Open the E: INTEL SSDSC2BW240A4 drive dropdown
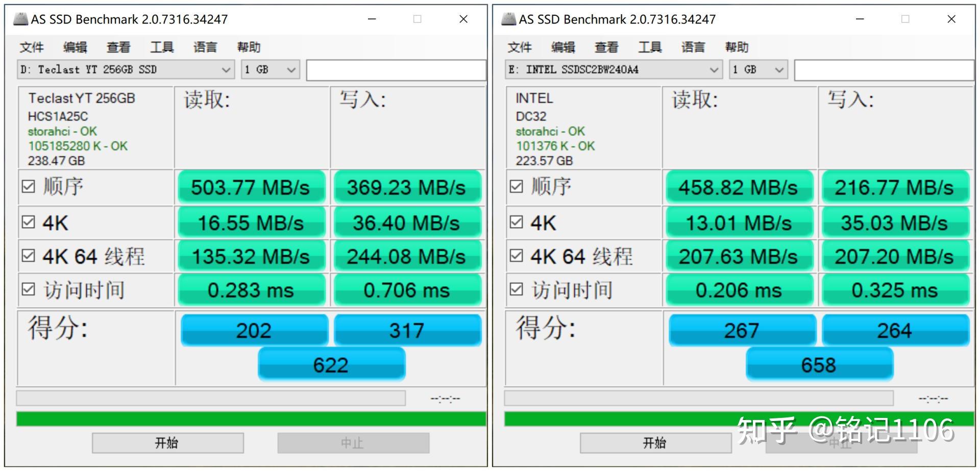 point(614,69)
